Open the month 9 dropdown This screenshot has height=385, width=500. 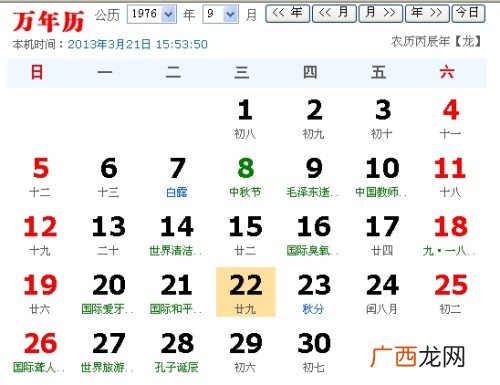[x=220, y=14]
